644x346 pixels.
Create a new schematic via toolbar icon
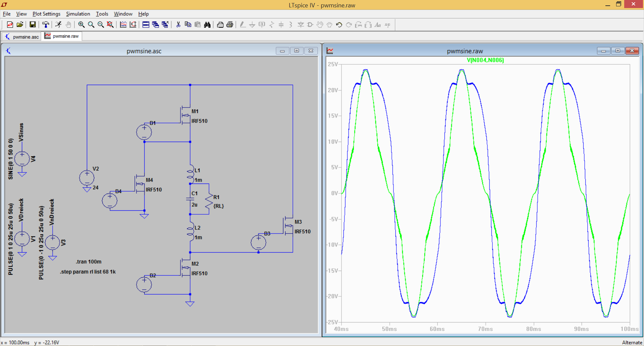[x=10, y=24]
